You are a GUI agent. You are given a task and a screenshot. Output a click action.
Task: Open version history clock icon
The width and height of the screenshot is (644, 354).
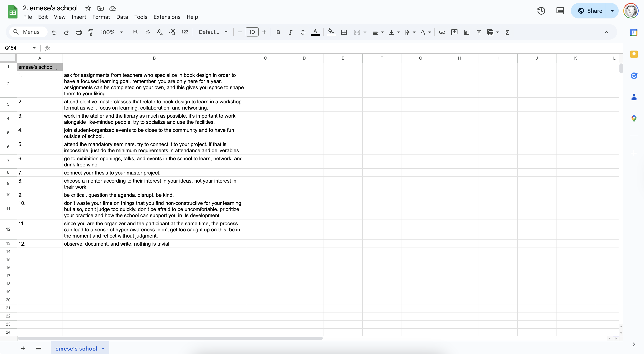[541, 11]
